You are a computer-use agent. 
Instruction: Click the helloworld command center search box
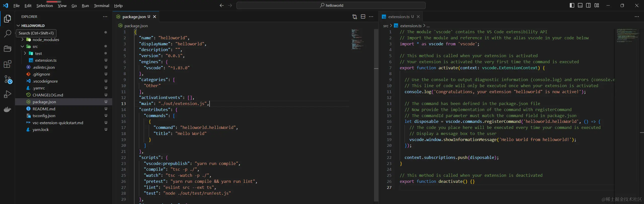pos(331,5)
